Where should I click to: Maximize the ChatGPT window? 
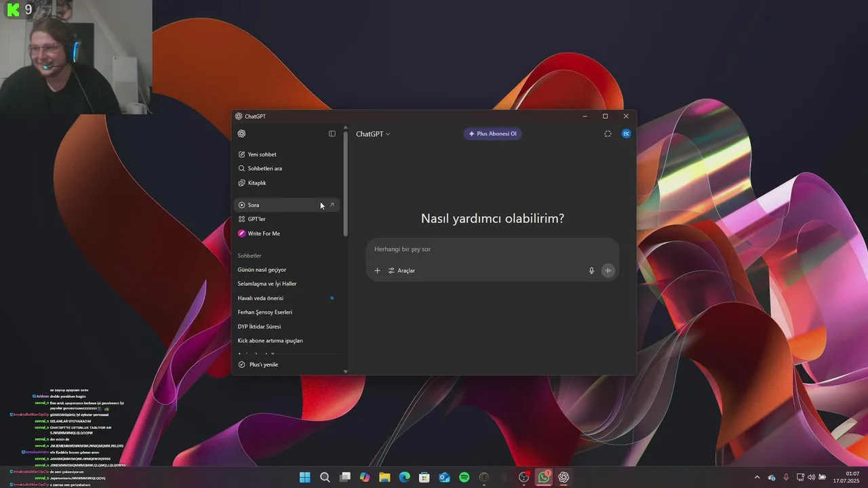point(606,117)
